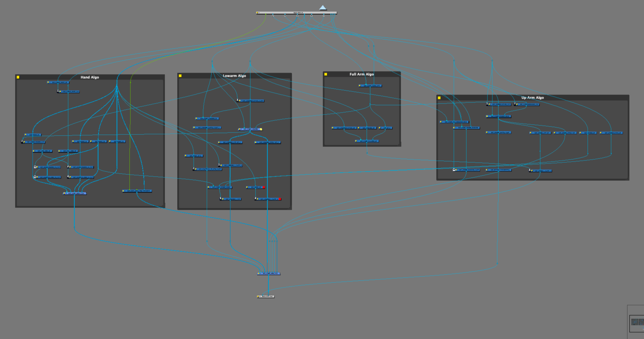Expand the KSP_COMP_ARM_FULL node above Multi-PRT-Out

click(x=261, y=274)
